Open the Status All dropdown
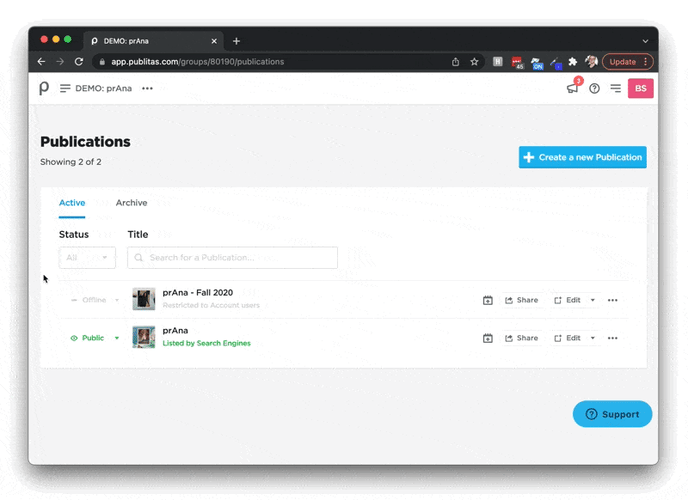The width and height of the screenshot is (688, 500). [x=87, y=257]
